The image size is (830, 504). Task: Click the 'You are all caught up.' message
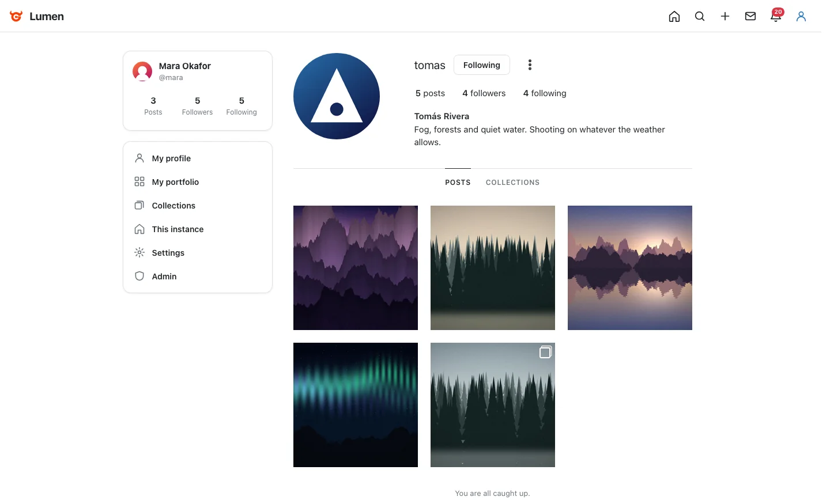coord(492,494)
